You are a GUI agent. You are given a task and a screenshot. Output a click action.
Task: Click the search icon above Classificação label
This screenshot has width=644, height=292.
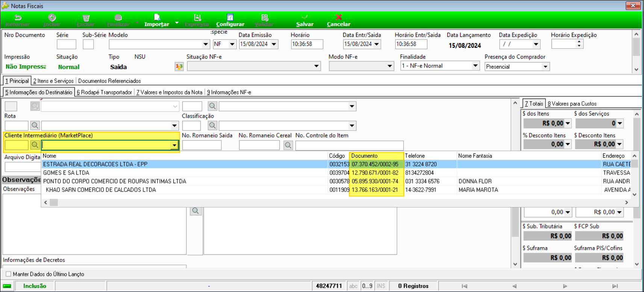[x=212, y=106]
